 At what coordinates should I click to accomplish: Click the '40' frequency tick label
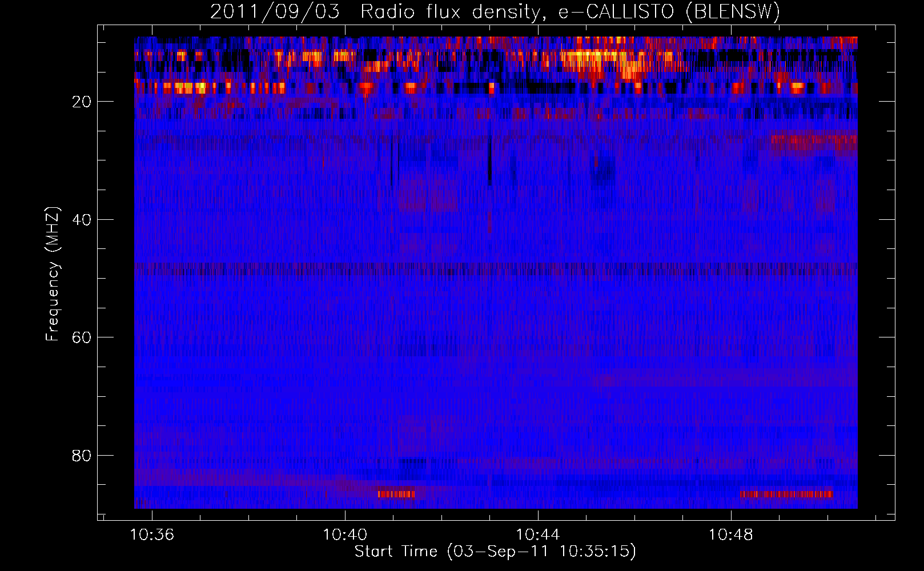point(82,220)
